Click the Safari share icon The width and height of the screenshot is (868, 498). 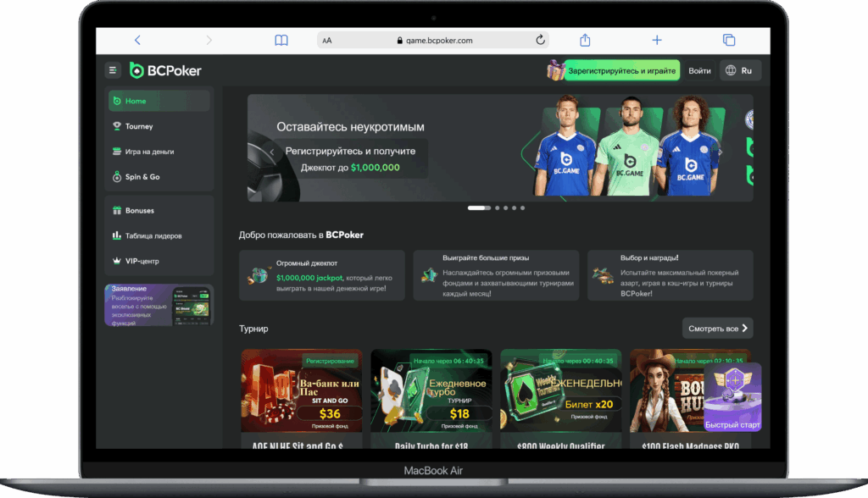coord(585,40)
